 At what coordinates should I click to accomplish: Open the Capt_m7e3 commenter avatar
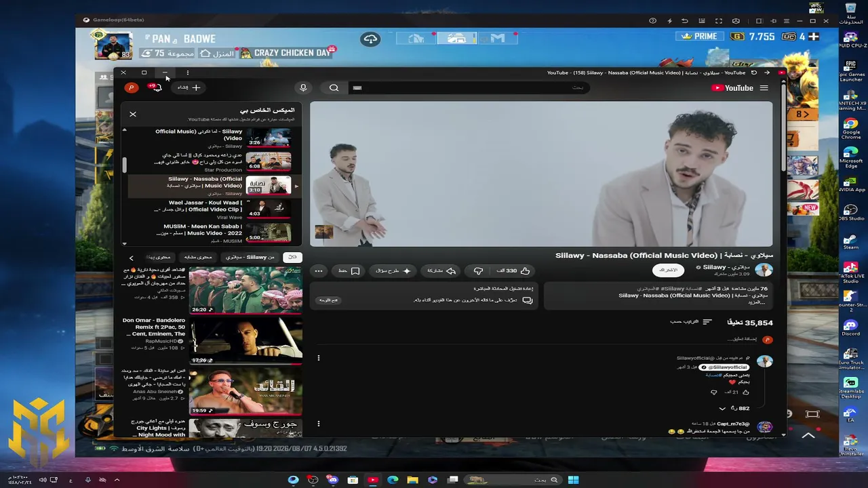click(764, 427)
